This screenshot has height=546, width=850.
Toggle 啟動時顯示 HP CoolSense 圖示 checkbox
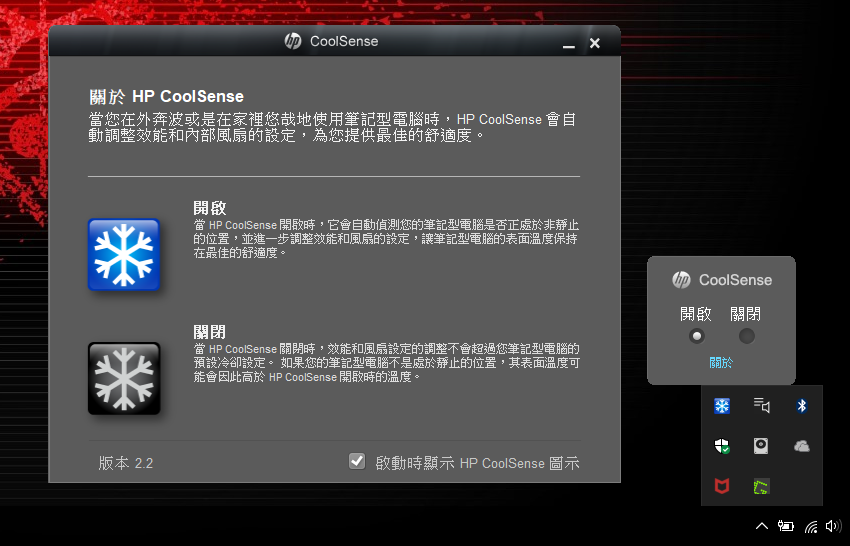coord(357,461)
